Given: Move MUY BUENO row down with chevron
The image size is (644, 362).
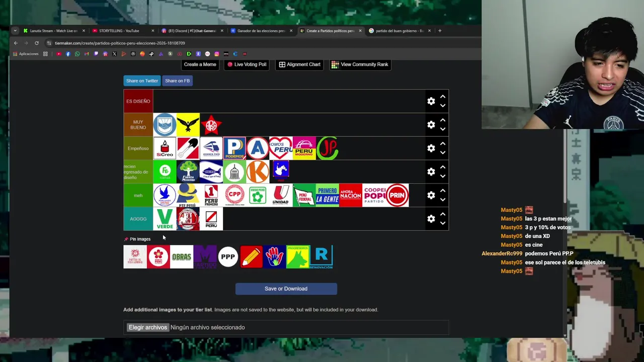Looking at the screenshot, I should pos(443,129).
